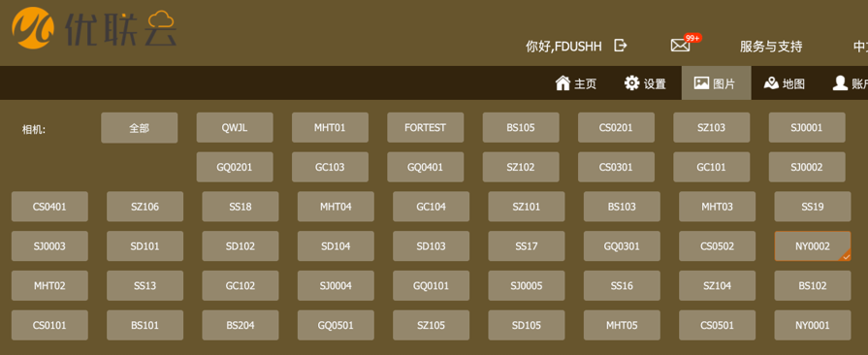868x355 pixels.
Task: Filter by camera GC104
Action: tap(432, 207)
